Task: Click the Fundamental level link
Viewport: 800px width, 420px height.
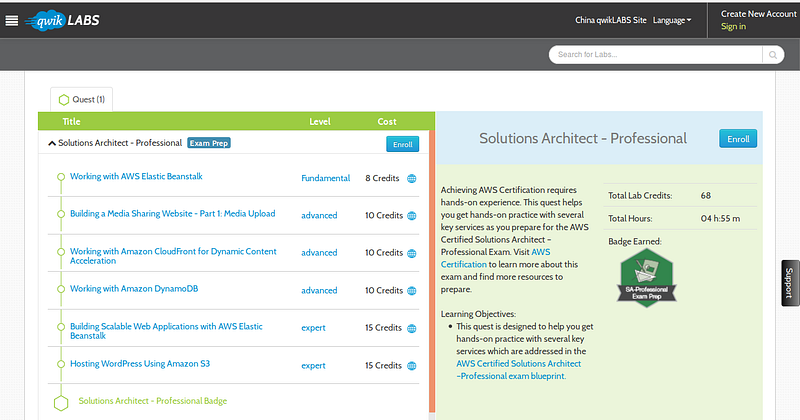Action: (x=326, y=179)
